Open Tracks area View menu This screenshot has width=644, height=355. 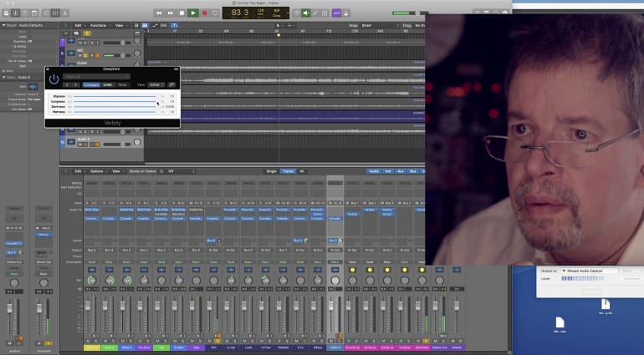[x=119, y=25]
